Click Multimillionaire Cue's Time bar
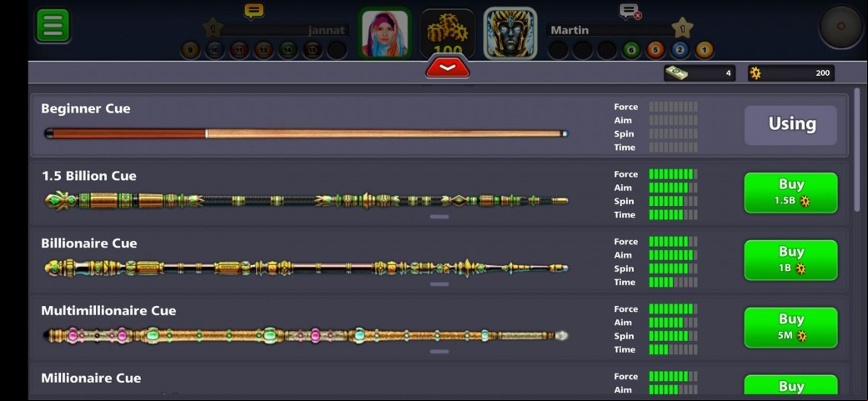Viewport: 868px width, 401px height. click(673, 349)
